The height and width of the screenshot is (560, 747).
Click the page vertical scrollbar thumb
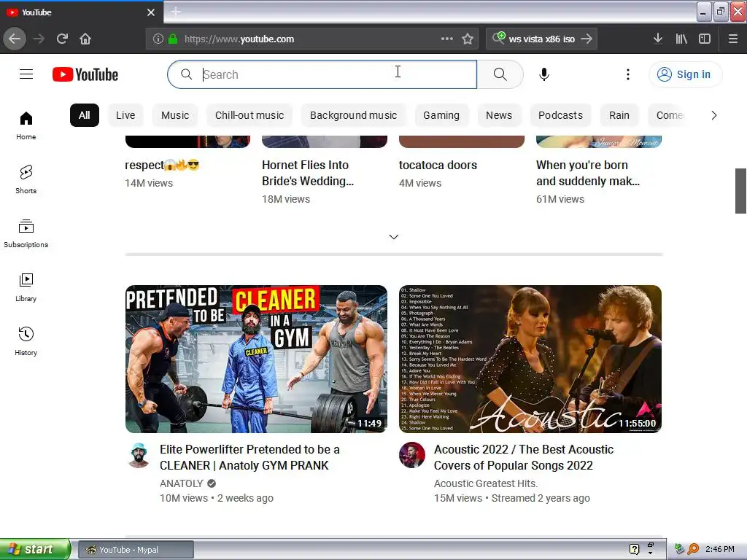click(x=740, y=191)
